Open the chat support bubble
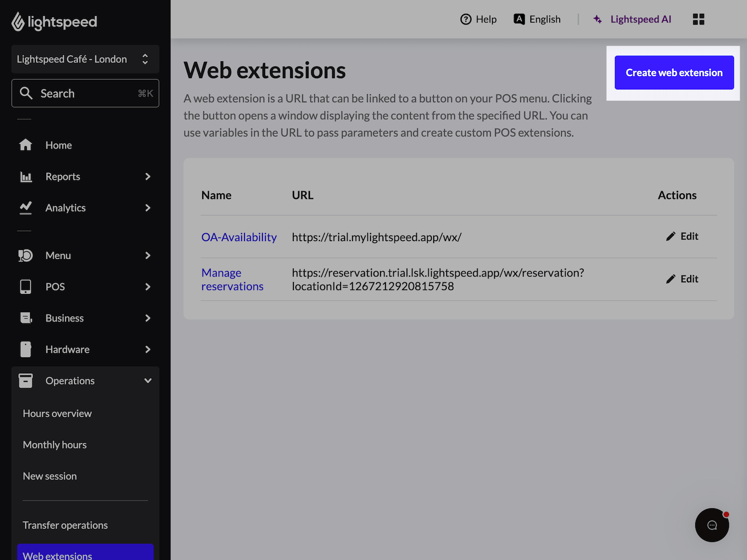The width and height of the screenshot is (747, 560). click(712, 525)
